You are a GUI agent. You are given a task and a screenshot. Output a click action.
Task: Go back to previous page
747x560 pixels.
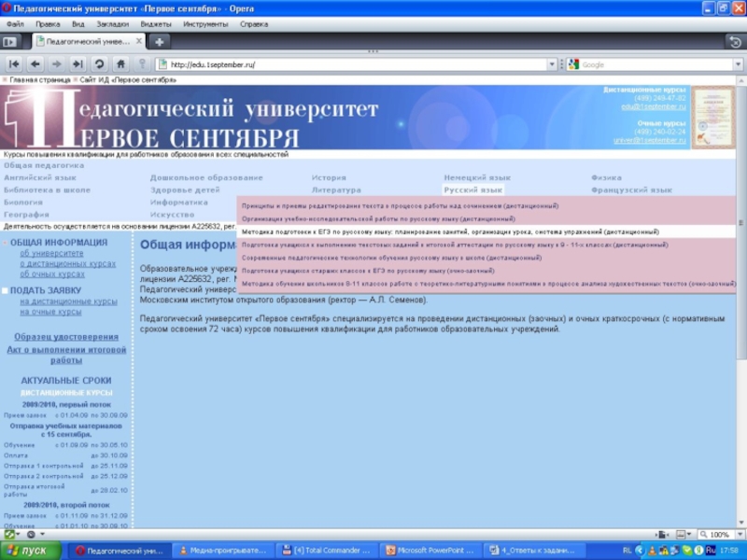(35, 63)
